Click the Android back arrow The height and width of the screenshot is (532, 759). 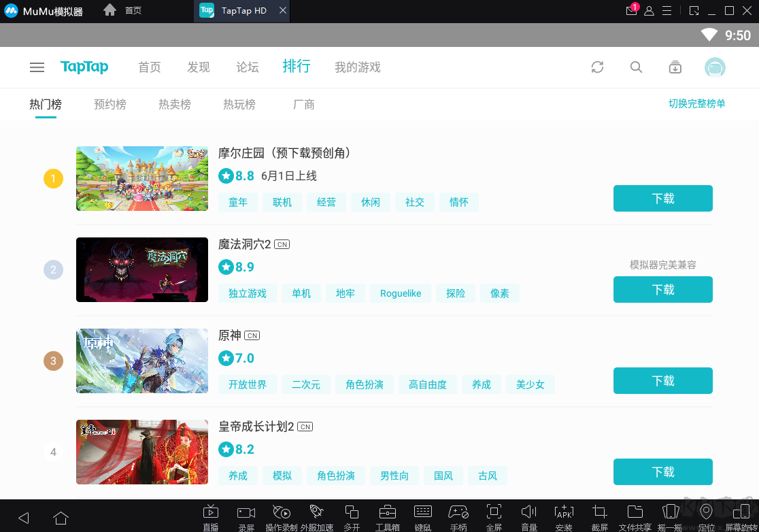coord(24,518)
